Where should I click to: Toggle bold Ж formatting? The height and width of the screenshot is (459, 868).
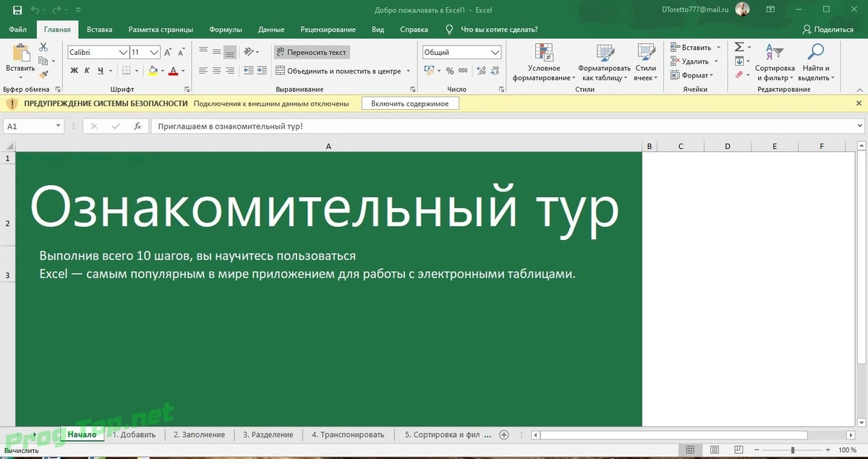74,71
